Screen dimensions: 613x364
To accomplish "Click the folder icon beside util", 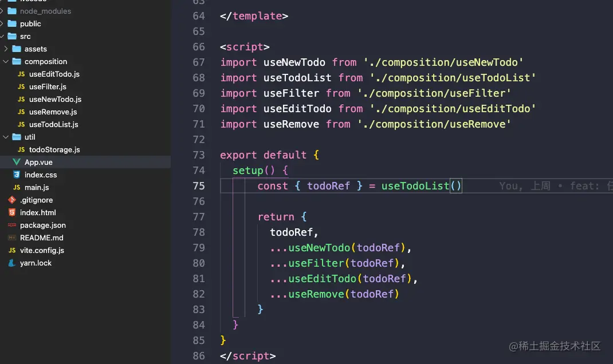I will [17, 137].
